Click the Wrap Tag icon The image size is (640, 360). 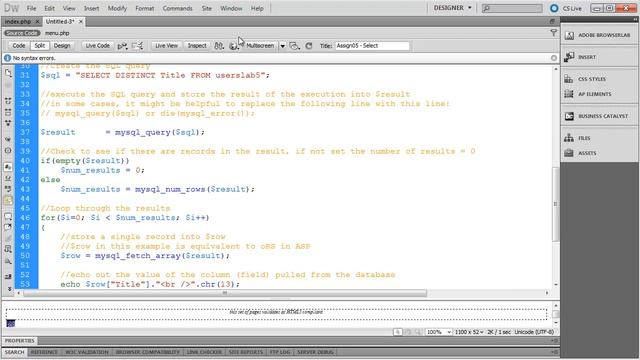[x=8, y=238]
